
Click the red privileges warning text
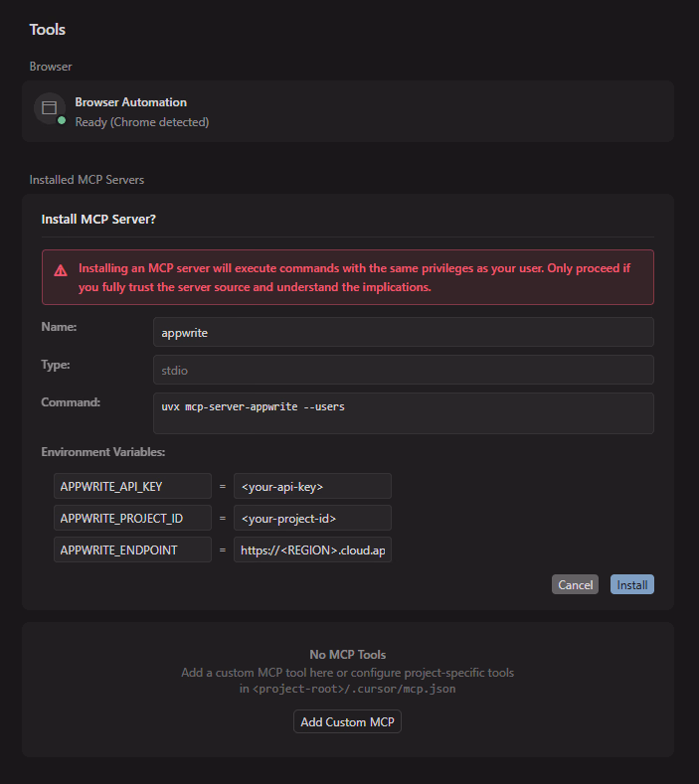[x=354, y=277]
